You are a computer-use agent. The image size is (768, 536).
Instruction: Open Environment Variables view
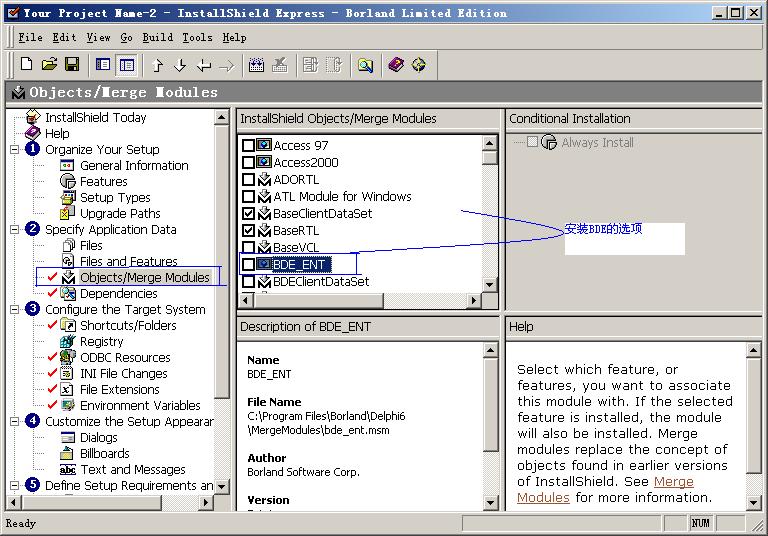coord(140,406)
